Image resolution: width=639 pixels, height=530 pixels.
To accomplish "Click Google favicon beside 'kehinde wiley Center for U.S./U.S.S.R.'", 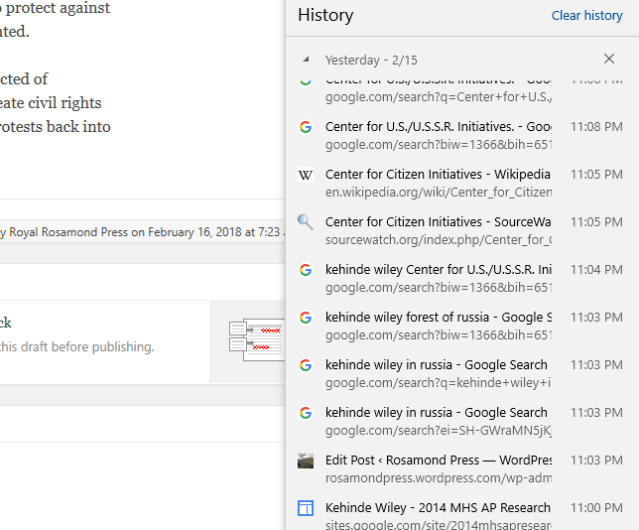I will tap(306, 270).
